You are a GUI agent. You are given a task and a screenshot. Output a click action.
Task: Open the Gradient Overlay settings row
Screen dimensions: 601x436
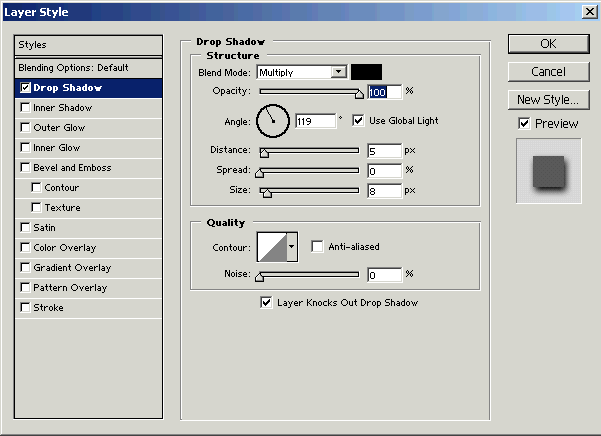click(x=89, y=267)
